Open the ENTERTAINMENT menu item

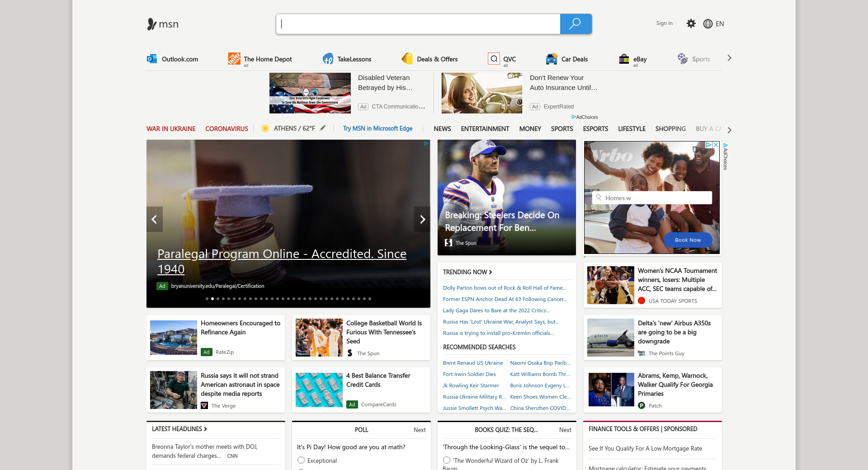[485, 129]
